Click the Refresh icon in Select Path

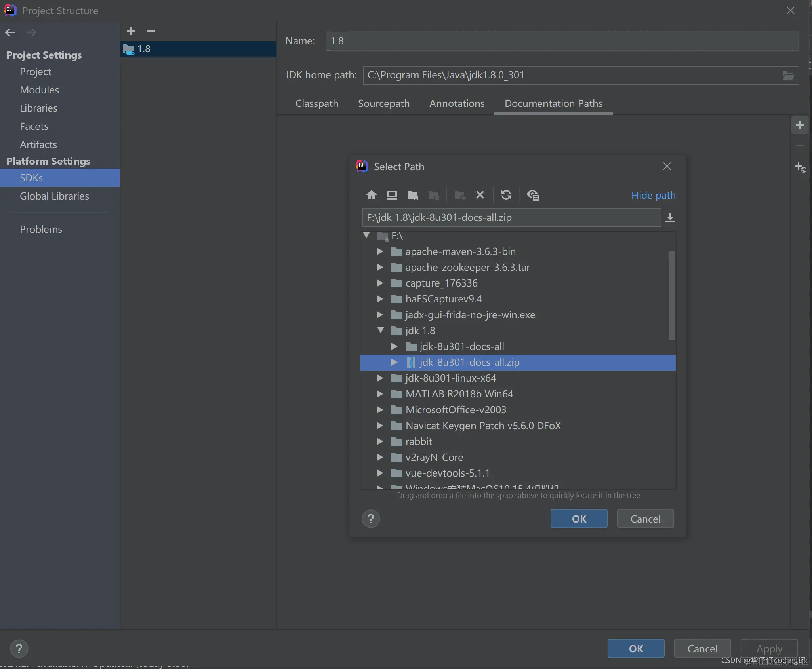pos(506,195)
